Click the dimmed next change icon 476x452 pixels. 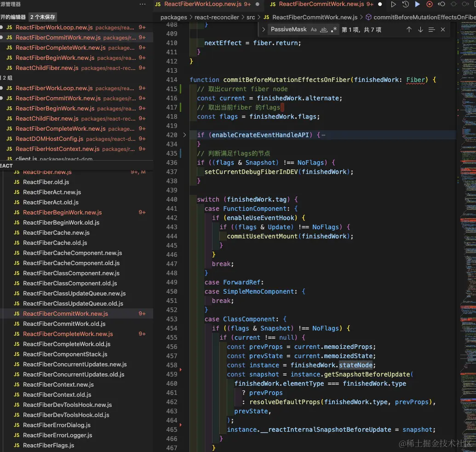(465, 4)
